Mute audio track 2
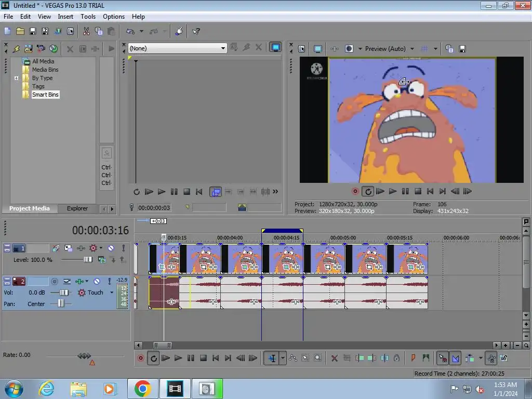Viewport: 532px width, 399px height. tap(97, 281)
